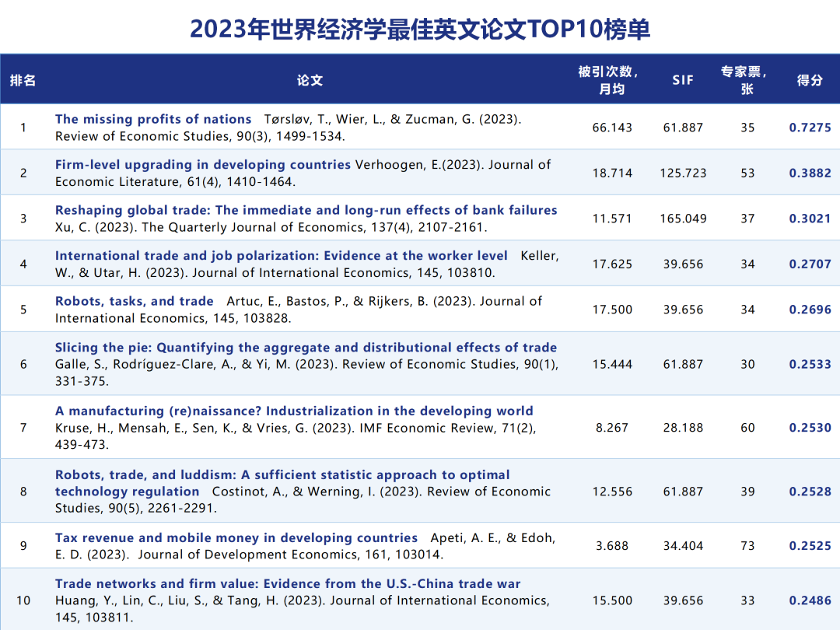840x630 pixels.
Task: Select citation value 17.500
Action: [x=612, y=310]
